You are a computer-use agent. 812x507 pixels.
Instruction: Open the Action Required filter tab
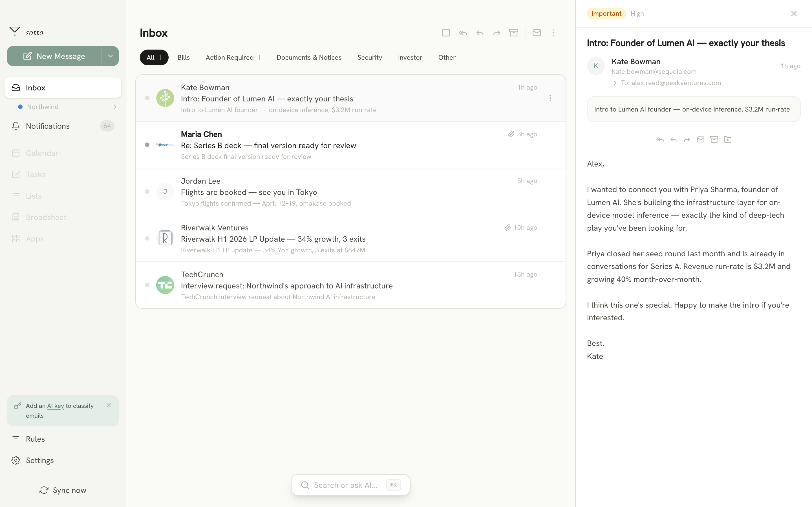[230, 57]
